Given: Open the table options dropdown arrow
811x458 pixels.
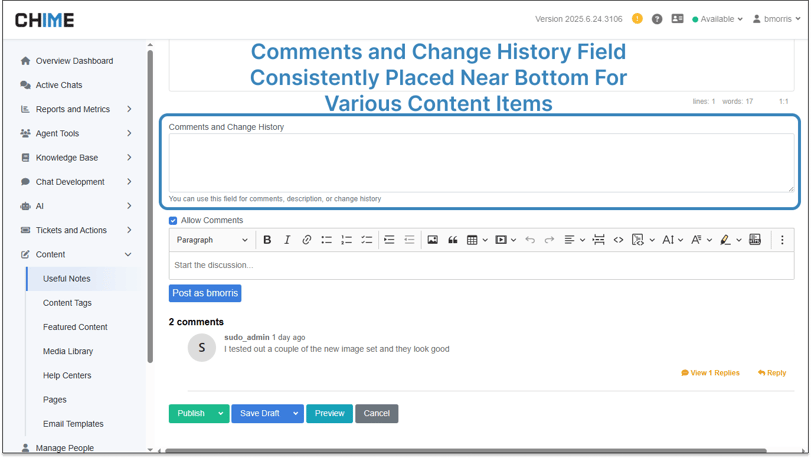Looking at the screenshot, I should point(485,240).
